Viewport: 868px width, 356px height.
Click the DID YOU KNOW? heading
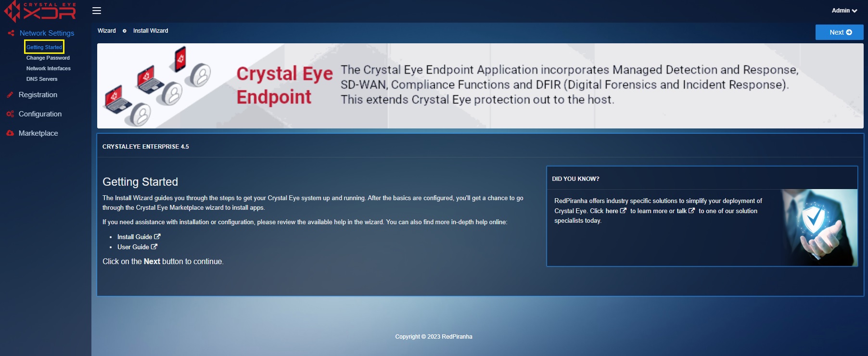pyautogui.click(x=575, y=179)
